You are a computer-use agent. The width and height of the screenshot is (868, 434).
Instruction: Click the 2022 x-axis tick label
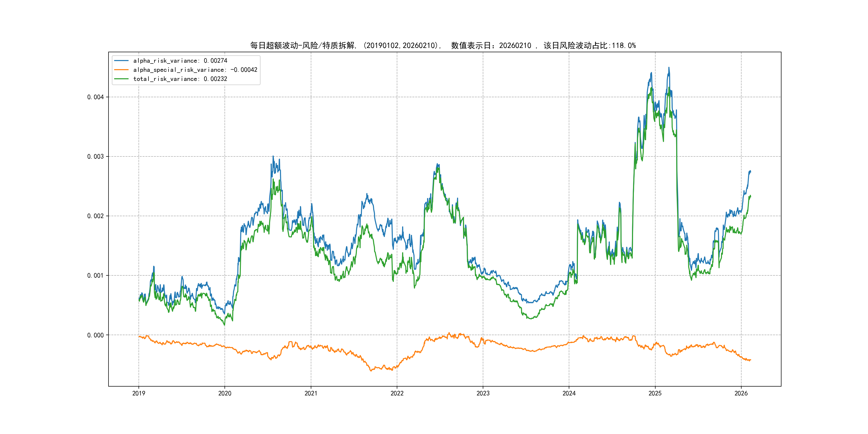[x=397, y=393]
